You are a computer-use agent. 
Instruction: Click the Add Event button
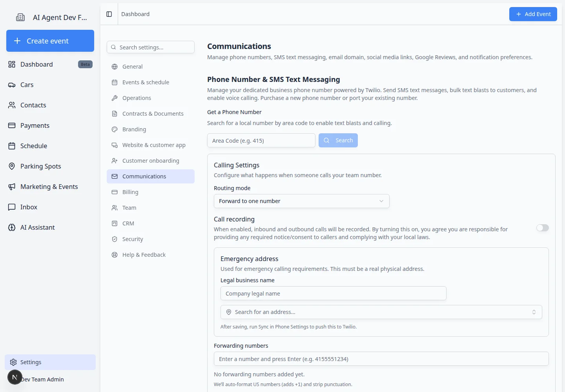533,14
